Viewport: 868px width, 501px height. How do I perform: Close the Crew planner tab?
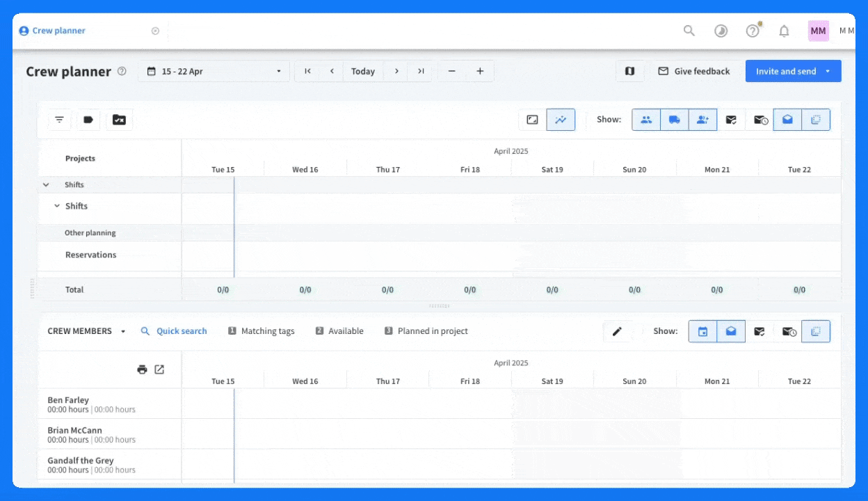pyautogui.click(x=155, y=31)
